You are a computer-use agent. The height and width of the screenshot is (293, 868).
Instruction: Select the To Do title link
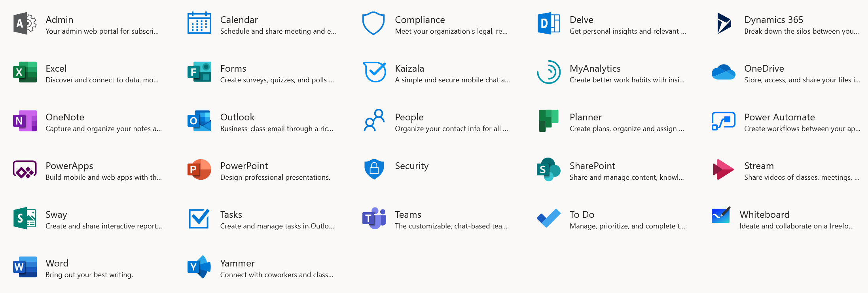point(582,215)
